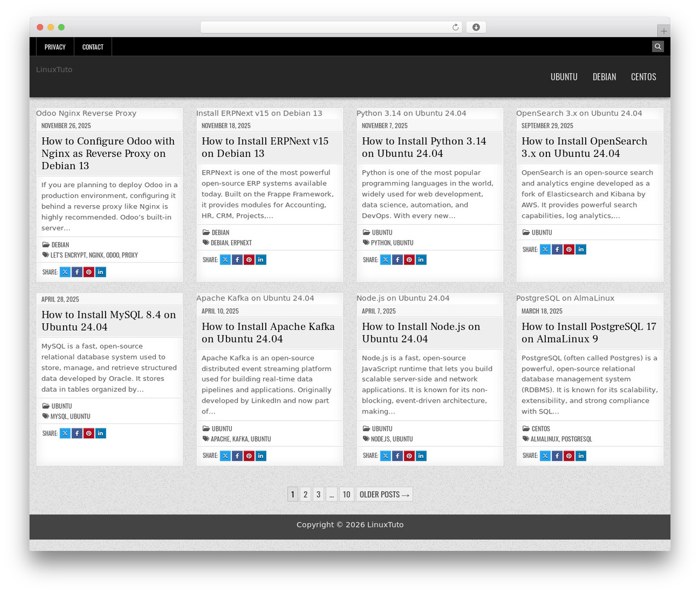
Task: Open How to Install MySQL 8.4 article
Action: [109, 321]
